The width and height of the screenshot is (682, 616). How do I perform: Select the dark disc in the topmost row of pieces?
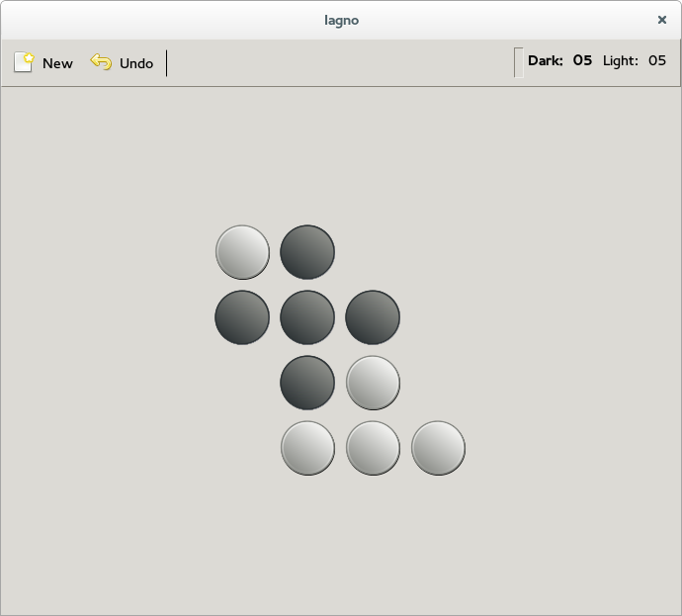tap(307, 252)
